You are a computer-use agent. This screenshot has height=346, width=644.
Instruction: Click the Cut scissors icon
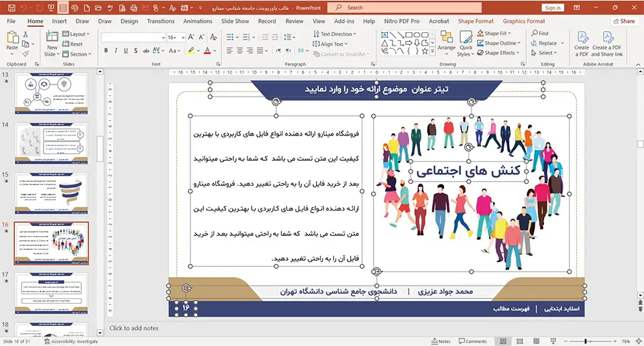pyautogui.click(x=25, y=34)
